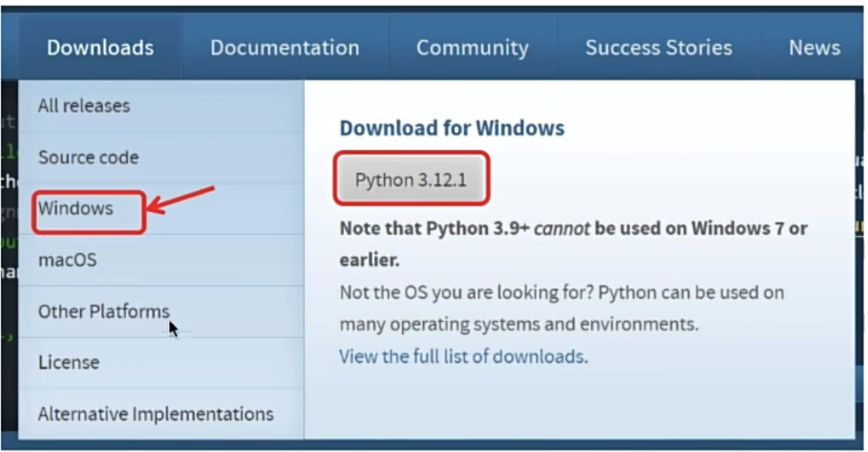Open the Downloads navigation tab
The image size is (868, 452).
pyautogui.click(x=100, y=48)
